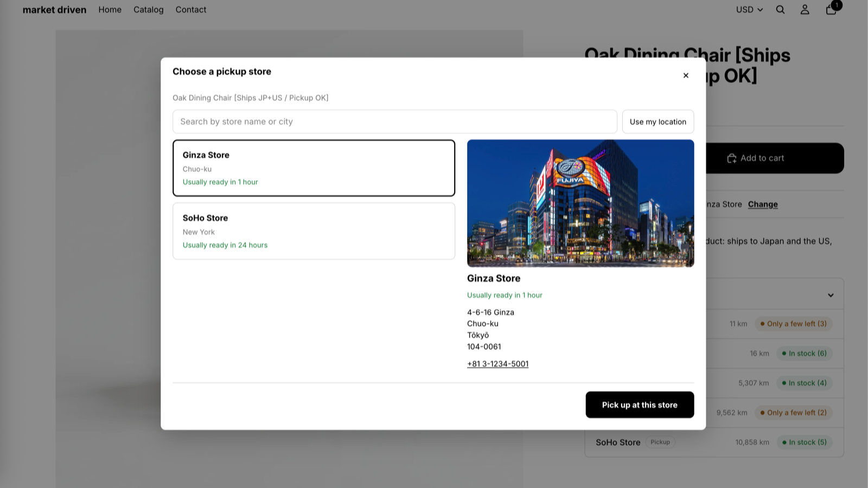Screen dimensions: 868x488
Task: Click the 16 km distance text
Action: [x=759, y=354]
